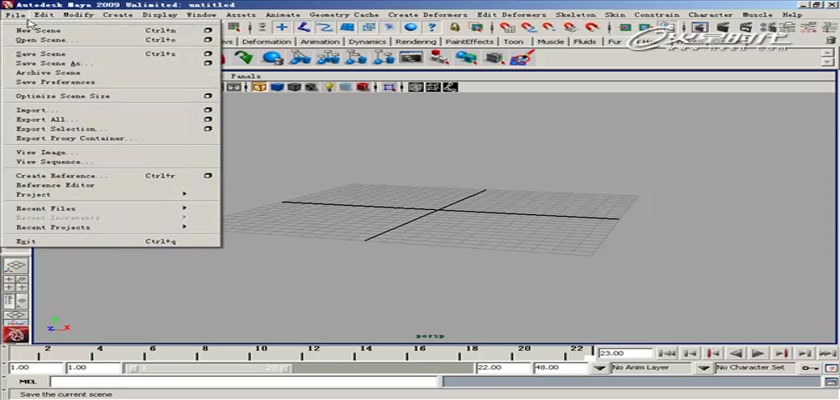
Task: Click the paint brush shelf icon
Action: [x=522, y=57]
